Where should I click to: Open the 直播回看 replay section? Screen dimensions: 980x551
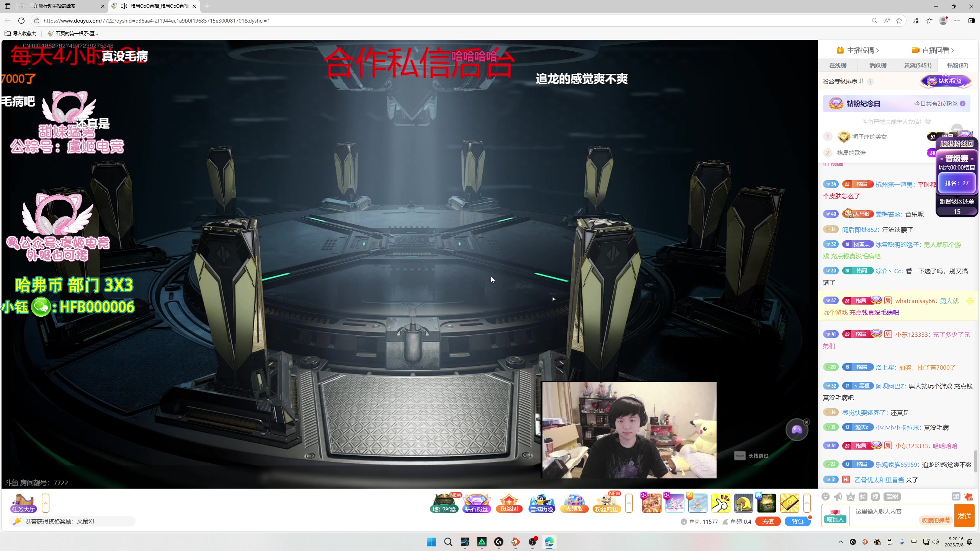tap(932, 50)
